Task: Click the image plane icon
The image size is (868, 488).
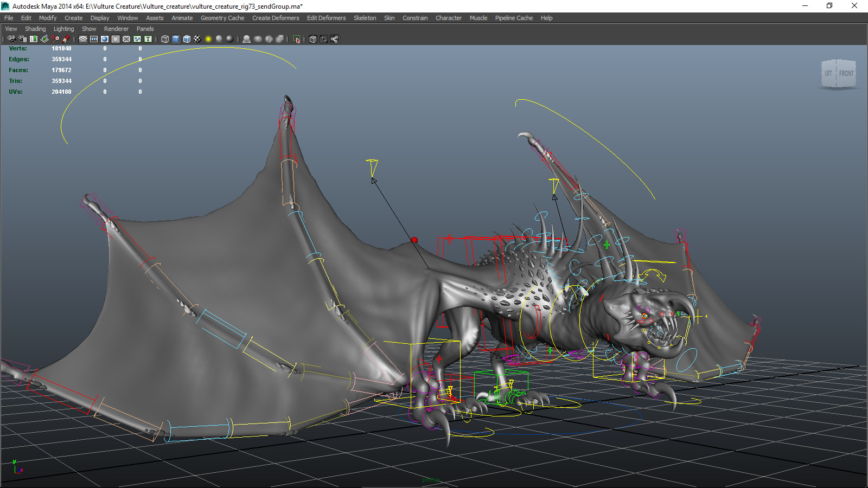Action: [44, 39]
